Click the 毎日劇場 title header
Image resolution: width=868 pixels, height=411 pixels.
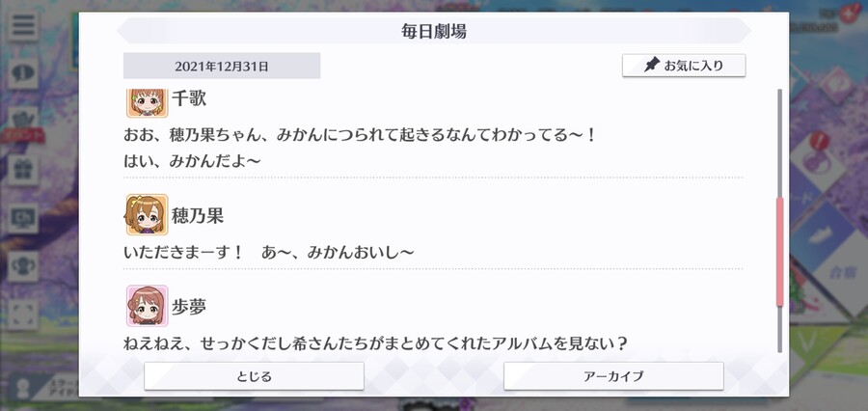tap(434, 31)
